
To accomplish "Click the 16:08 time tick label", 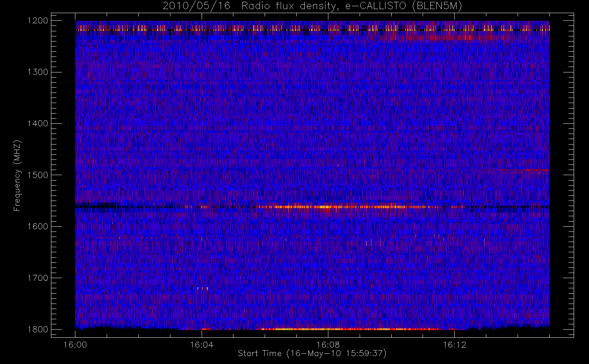I will click(x=328, y=345).
